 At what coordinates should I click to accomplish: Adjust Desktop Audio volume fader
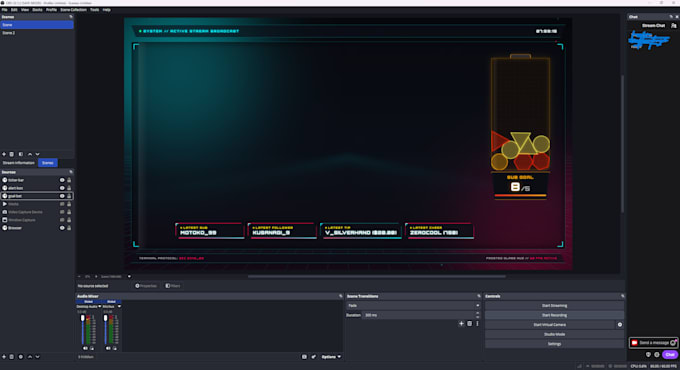click(83, 318)
